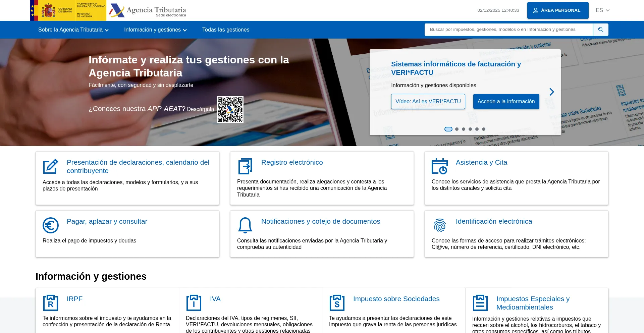This screenshot has height=333, width=644.
Task: Expand Información y gestiones dropdown menu
Action: point(155,30)
